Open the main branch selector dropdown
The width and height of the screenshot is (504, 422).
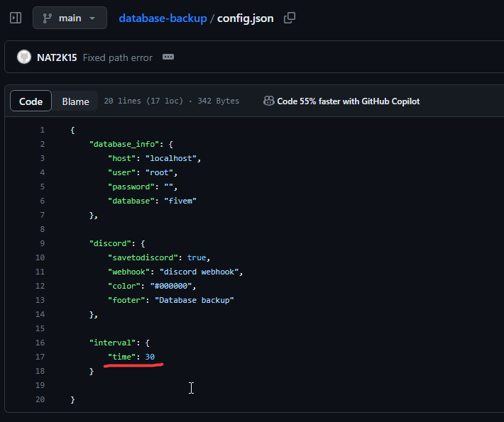click(70, 18)
